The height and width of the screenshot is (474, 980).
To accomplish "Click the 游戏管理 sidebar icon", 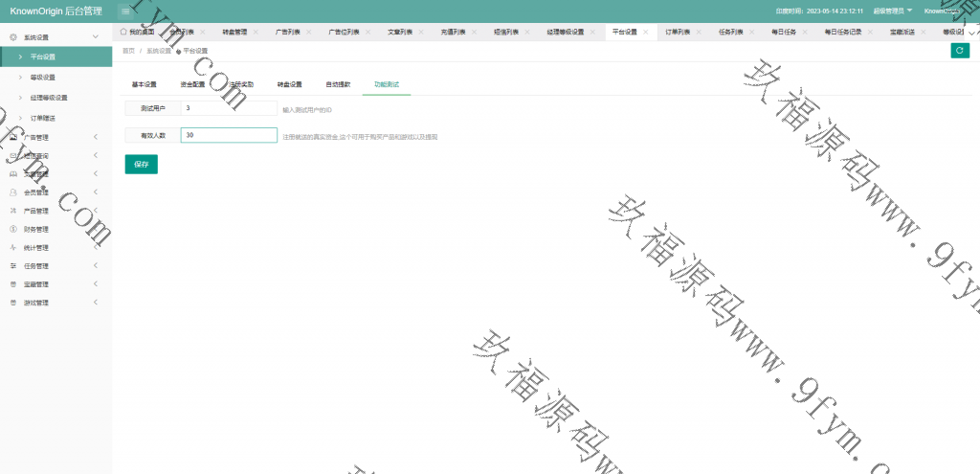I will 13,303.
